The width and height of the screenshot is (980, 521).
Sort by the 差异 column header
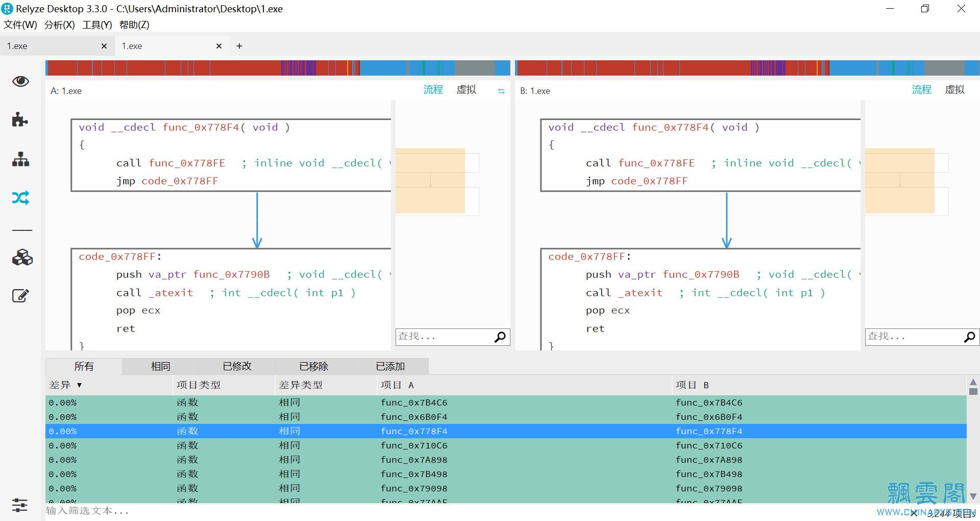[109, 385]
